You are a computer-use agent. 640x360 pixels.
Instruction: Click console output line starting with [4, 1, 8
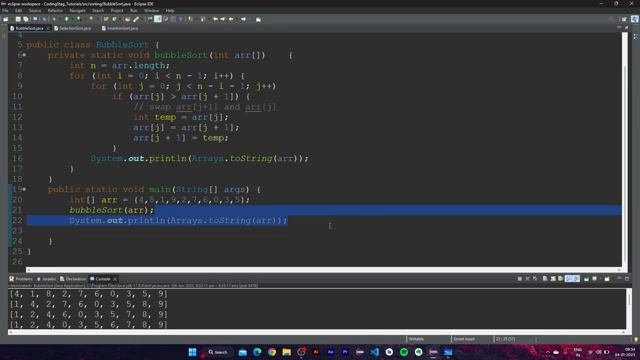pos(89,293)
